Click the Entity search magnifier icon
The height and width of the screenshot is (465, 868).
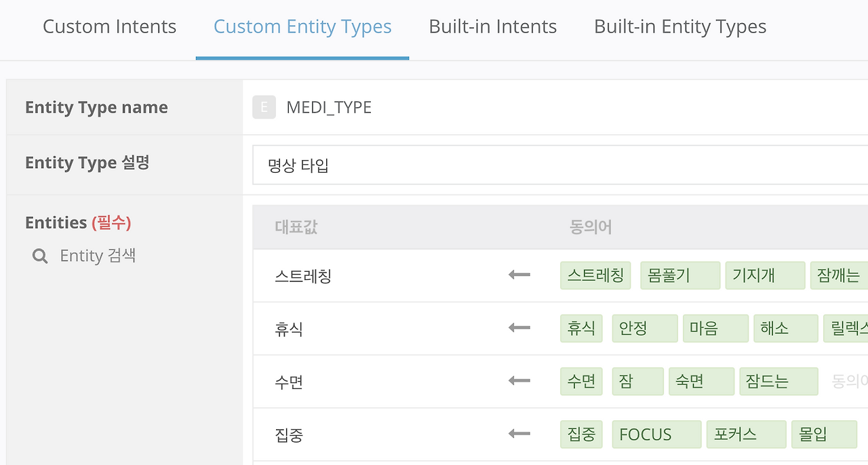pyautogui.click(x=40, y=256)
